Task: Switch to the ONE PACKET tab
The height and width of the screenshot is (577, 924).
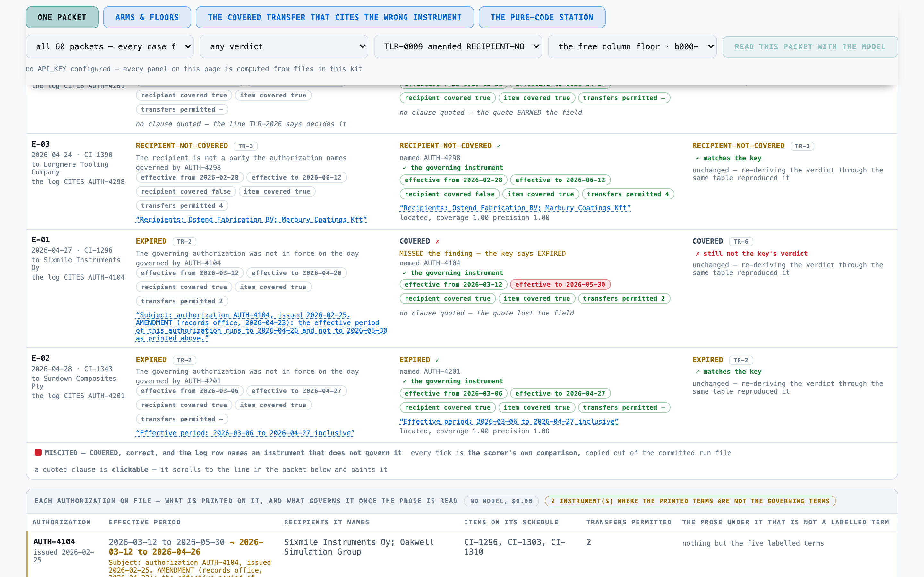Action: coord(62,17)
